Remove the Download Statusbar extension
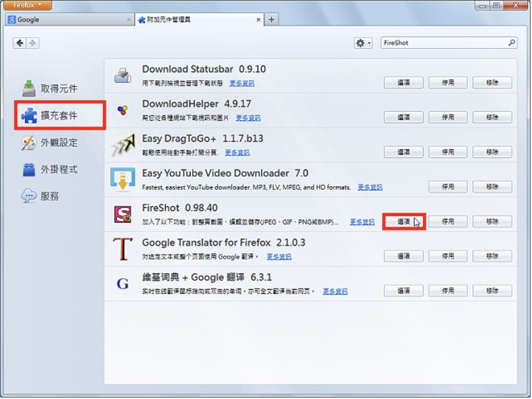The image size is (532, 399). (x=493, y=82)
